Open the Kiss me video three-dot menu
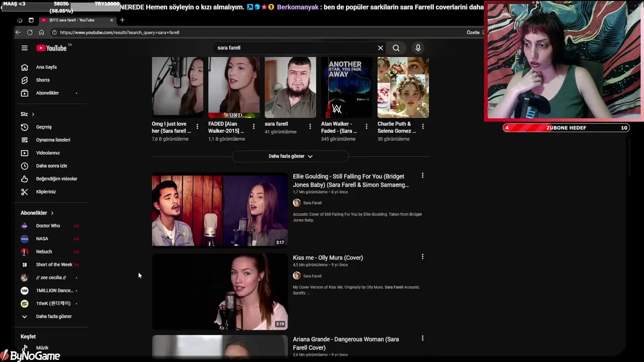644x362 pixels. (x=423, y=256)
